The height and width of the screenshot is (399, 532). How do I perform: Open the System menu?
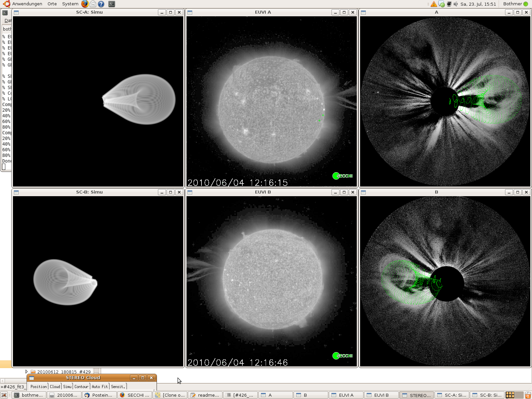pos(70,4)
